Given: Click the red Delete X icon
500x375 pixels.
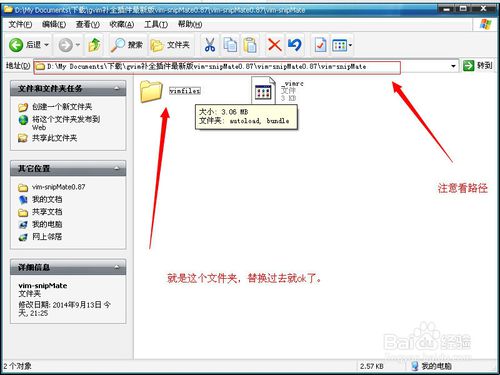Looking at the screenshot, I should click(x=275, y=45).
